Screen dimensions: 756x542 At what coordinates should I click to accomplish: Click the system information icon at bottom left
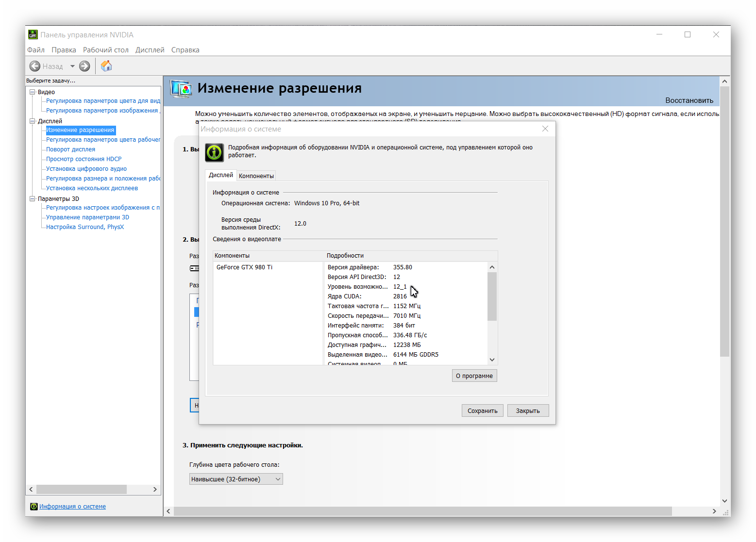pos(34,506)
